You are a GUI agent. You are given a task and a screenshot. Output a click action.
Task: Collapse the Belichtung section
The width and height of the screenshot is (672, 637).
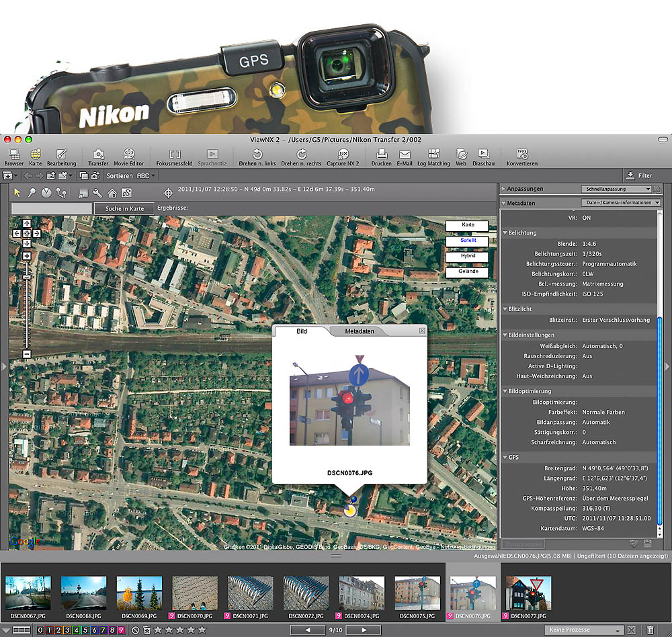pos(505,232)
